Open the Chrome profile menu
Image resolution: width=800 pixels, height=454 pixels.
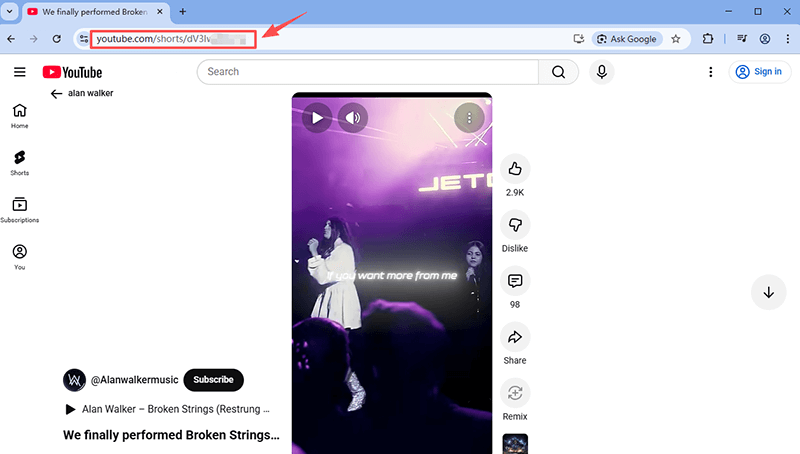[x=765, y=39]
